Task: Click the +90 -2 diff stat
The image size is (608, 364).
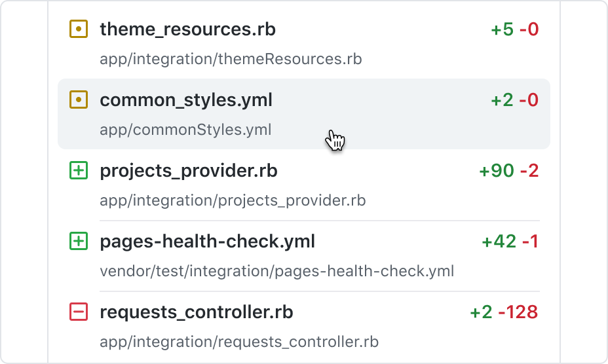Action: coord(509,171)
